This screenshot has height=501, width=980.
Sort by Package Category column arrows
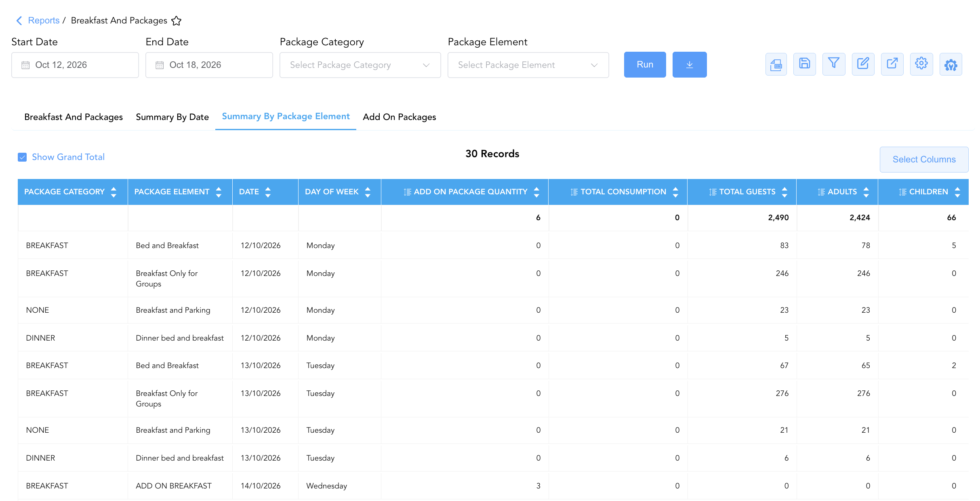[x=114, y=192]
